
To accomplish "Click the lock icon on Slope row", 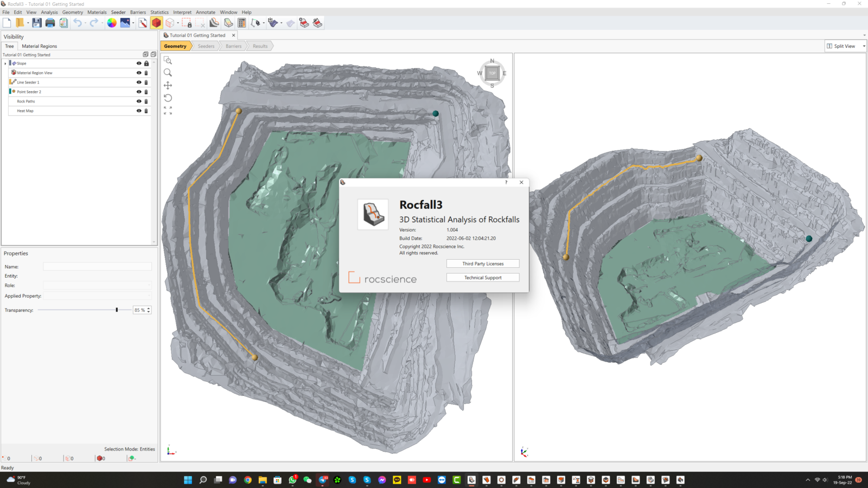I will coord(146,63).
